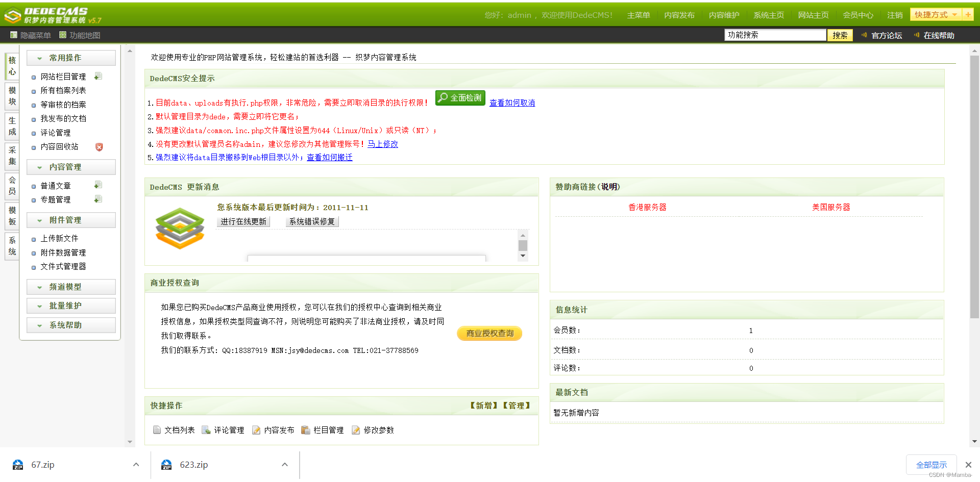Open the 快捷方式 dropdown
Screen dimensions: 980x482
tap(936, 15)
